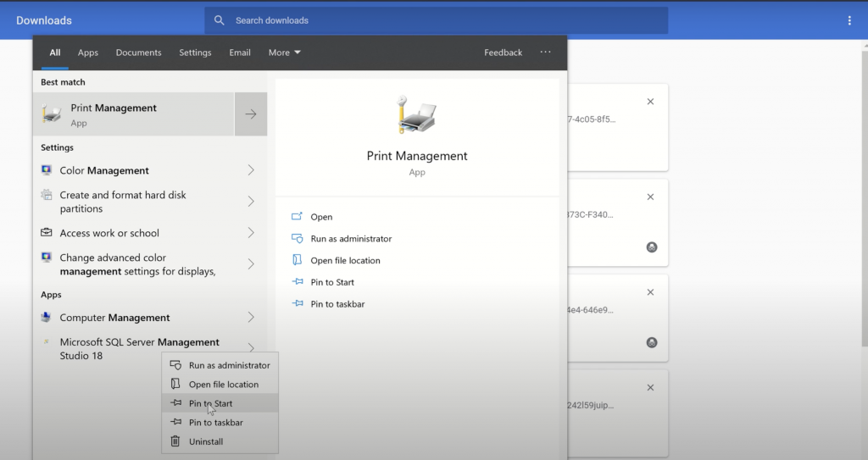Click the Downloads page title
The width and height of the screenshot is (868, 460).
coord(44,20)
